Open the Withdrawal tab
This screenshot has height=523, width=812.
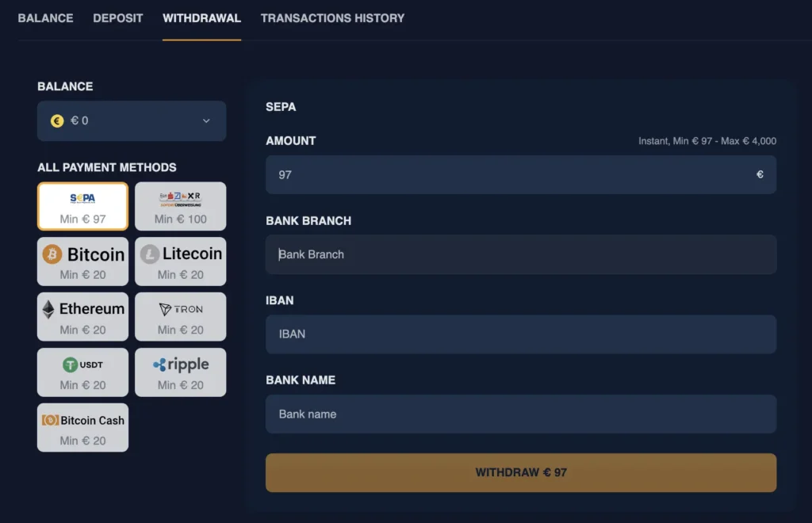point(202,18)
